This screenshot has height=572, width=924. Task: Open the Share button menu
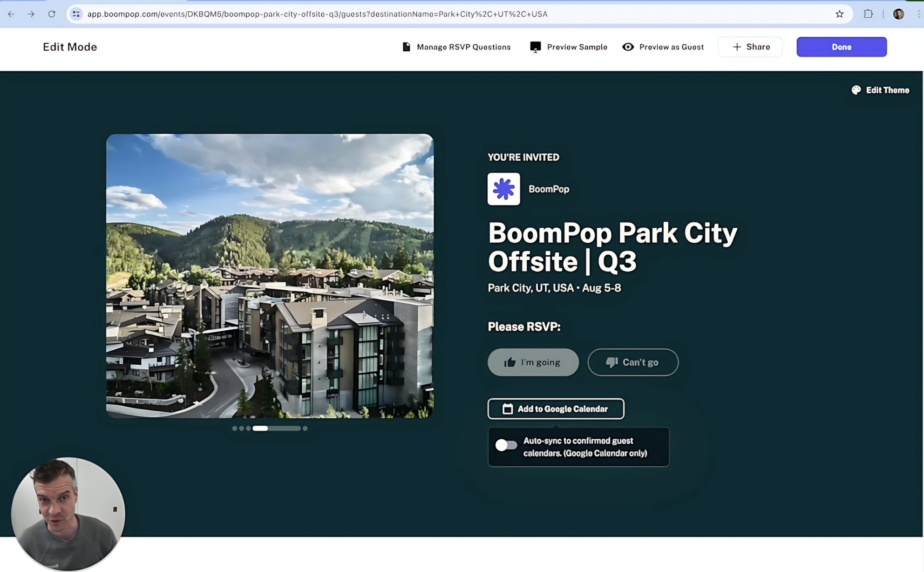[x=750, y=47]
